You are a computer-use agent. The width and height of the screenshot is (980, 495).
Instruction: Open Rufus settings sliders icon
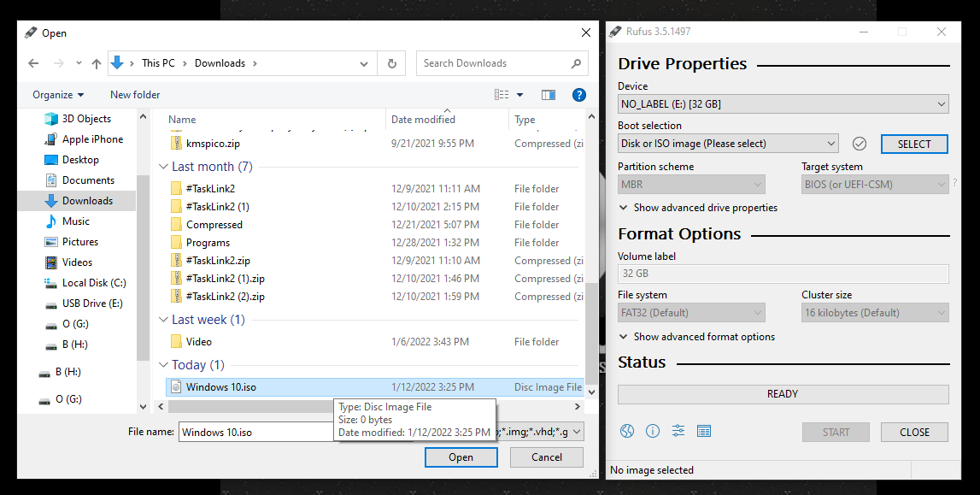[x=678, y=432]
